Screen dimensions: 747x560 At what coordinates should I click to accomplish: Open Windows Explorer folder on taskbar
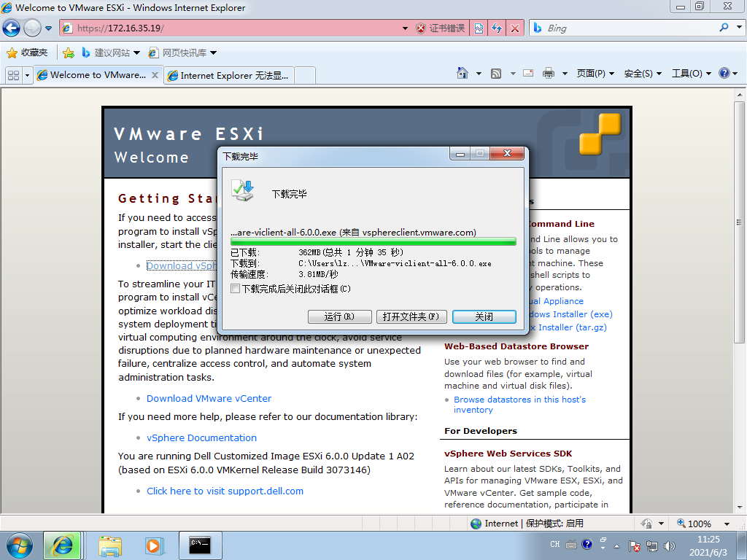(x=110, y=545)
